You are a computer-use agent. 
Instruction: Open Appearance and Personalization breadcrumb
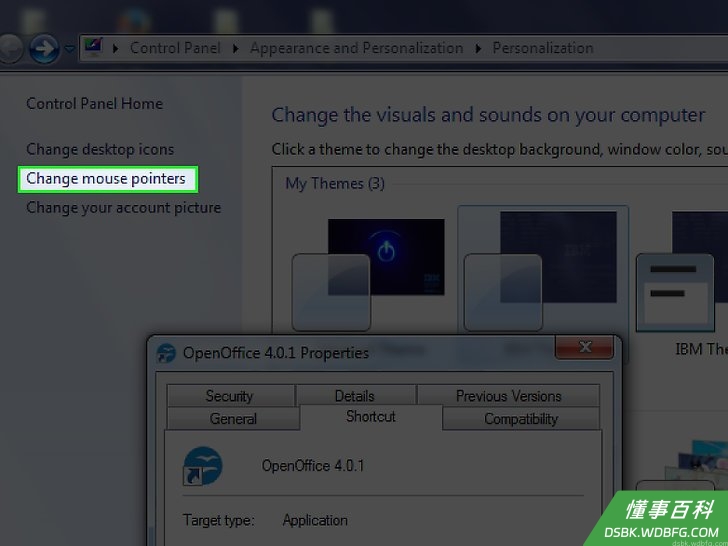click(357, 48)
